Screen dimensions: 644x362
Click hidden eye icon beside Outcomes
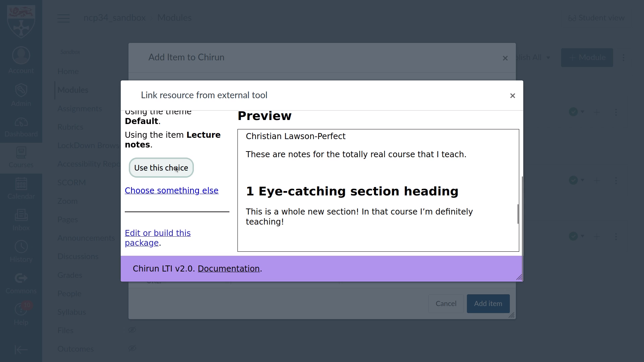coord(132,348)
